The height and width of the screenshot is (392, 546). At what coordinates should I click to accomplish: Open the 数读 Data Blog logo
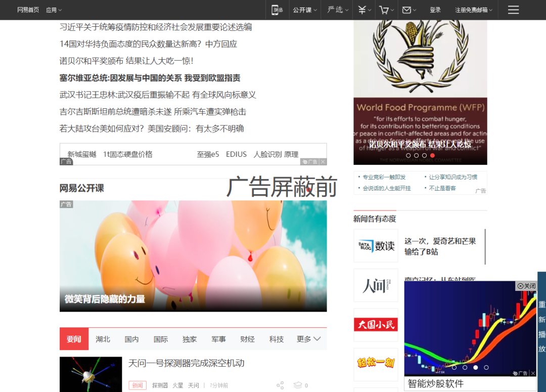(x=376, y=246)
